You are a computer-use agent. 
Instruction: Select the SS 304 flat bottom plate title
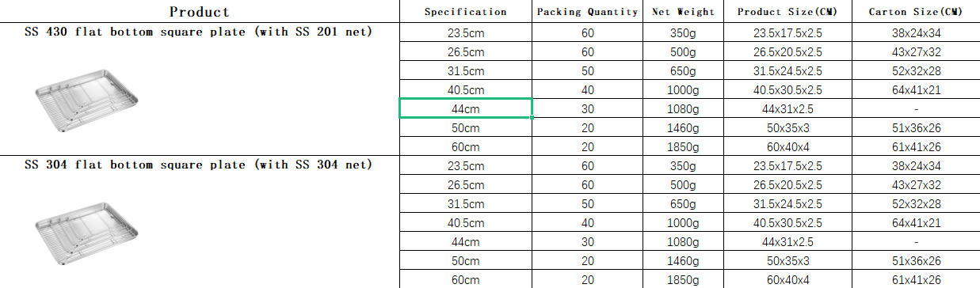click(x=198, y=165)
